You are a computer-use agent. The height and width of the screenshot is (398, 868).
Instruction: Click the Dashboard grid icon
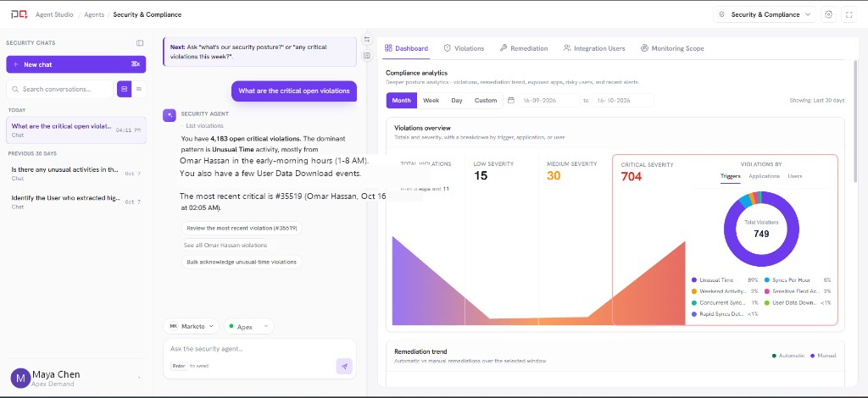tap(388, 48)
